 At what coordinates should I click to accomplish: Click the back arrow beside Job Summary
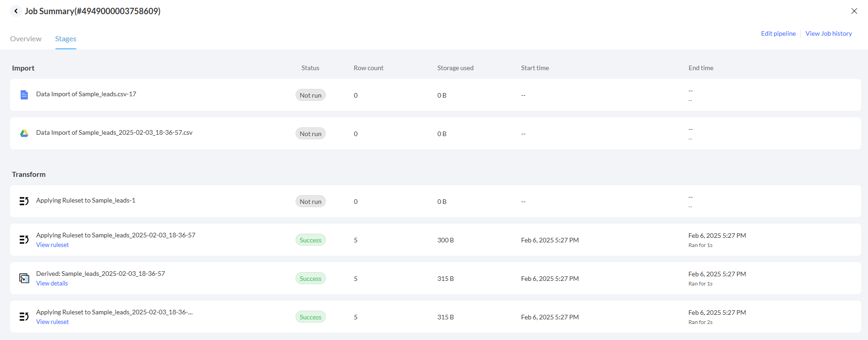pyautogui.click(x=16, y=11)
